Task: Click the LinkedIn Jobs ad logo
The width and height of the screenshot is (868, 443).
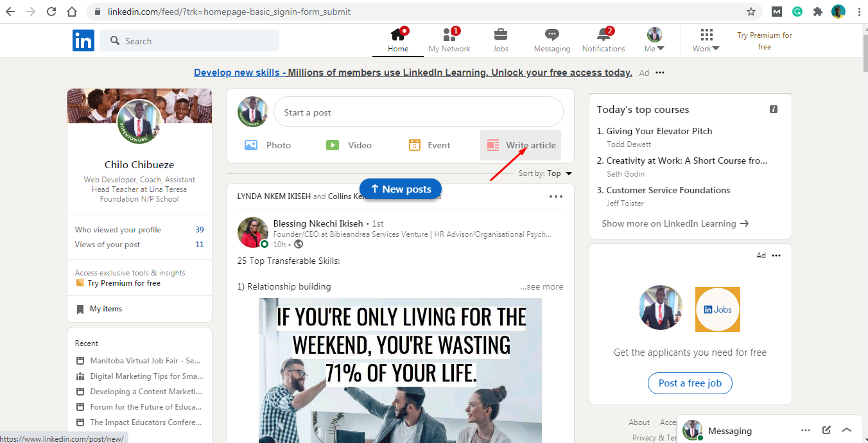Action: pyautogui.click(x=718, y=309)
